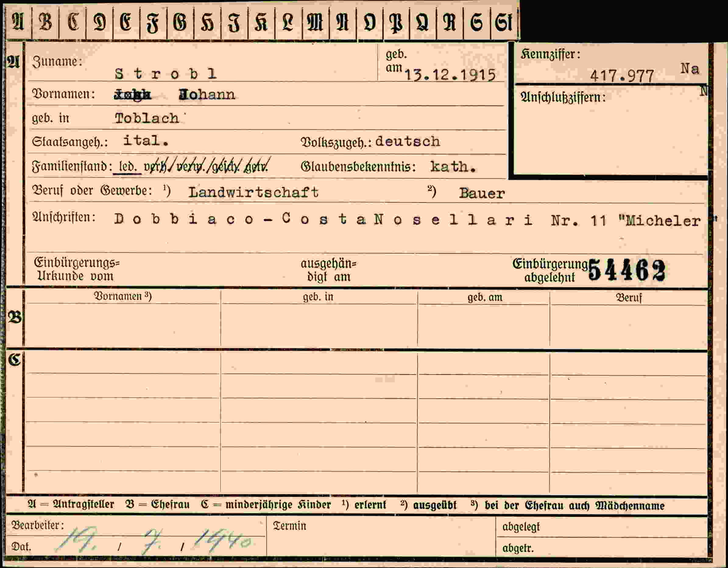Select the P index tab
Screen dimensions: 728x568
[x=396, y=23]
